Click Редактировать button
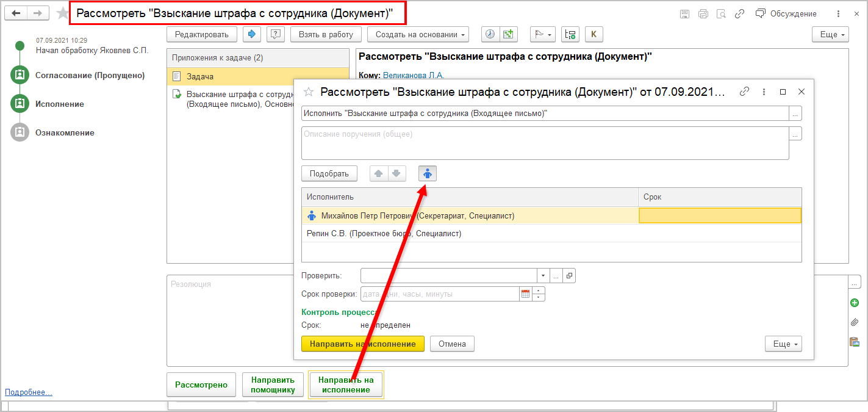This screenshot has height=412, width=868. 202,35
